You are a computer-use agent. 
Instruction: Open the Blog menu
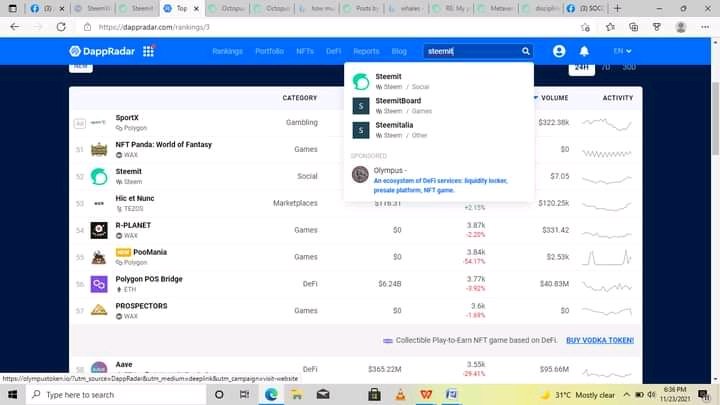399,51
